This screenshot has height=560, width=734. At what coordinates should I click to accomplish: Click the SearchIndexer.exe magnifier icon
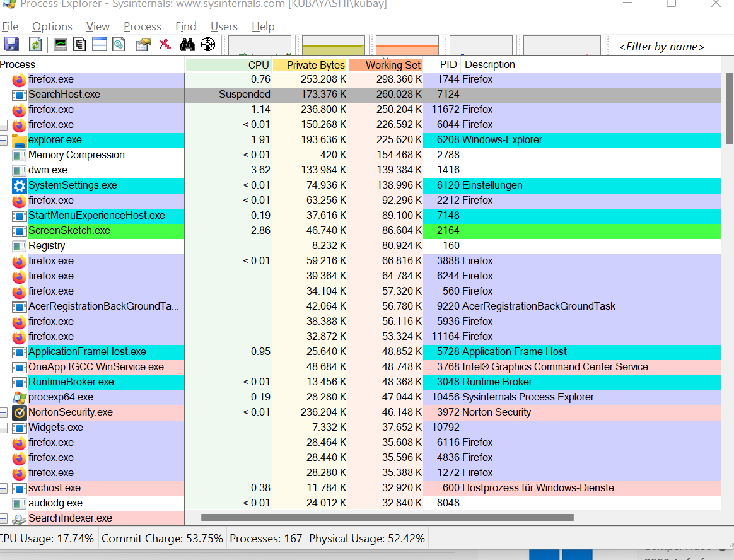(x=19, y=519)
